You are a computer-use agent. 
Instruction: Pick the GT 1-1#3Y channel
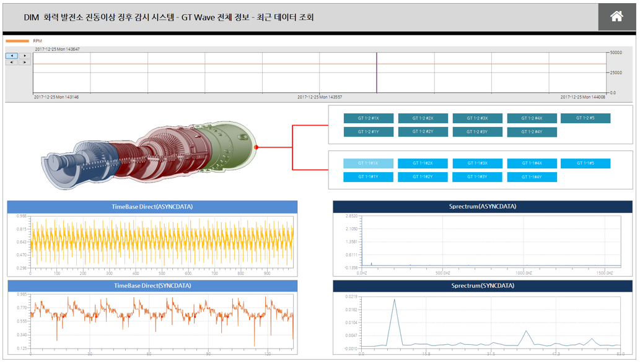(x=477, y=177)
